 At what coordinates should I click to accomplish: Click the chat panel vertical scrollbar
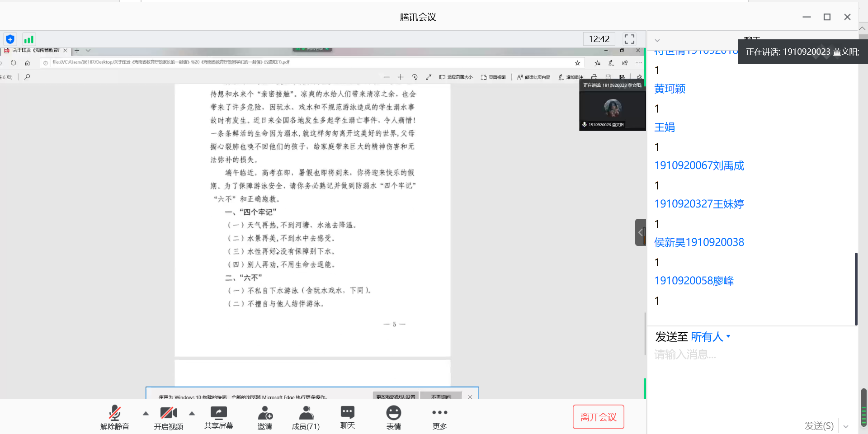[x=856, y=288]
